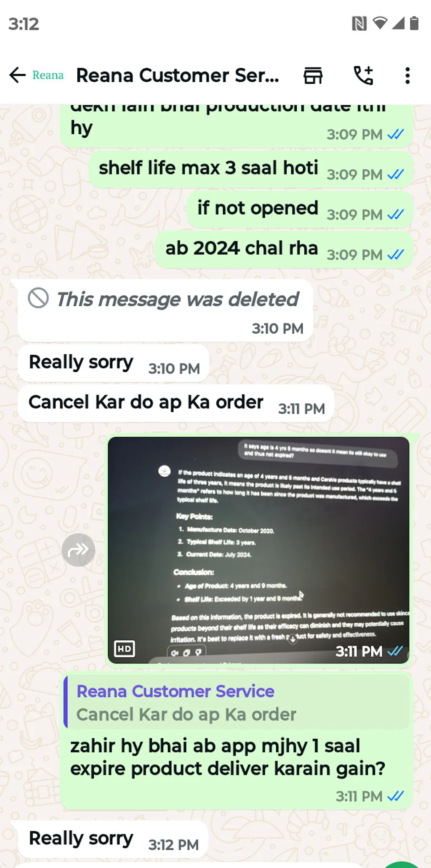The width and height of the screenshot is (431, 868).
Task: Open the shared screenshot image
Action: [258, 550]
